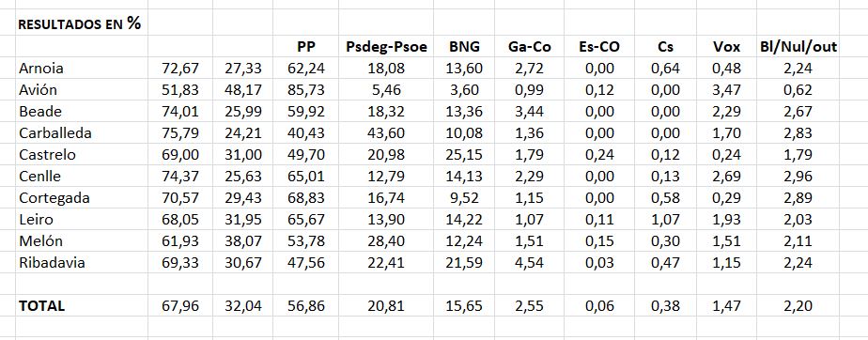Select the Bl/Nul/out header cell

click(798, 47)
